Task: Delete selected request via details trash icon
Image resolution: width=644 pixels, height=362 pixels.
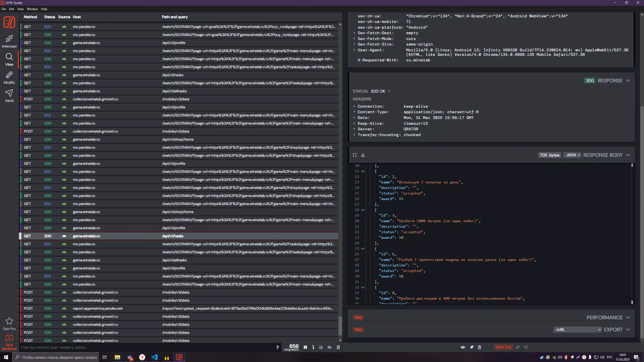Action: (x=479, y=347)
